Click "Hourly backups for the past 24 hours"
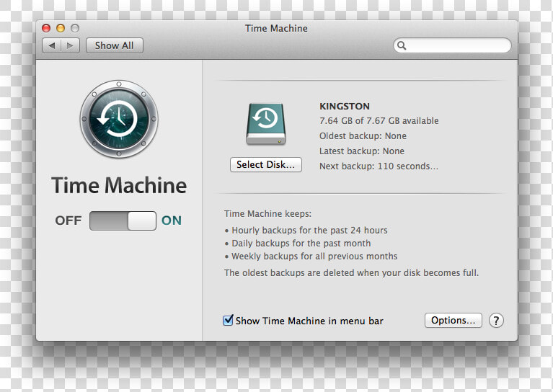553x392 pixels. point(309,231)
